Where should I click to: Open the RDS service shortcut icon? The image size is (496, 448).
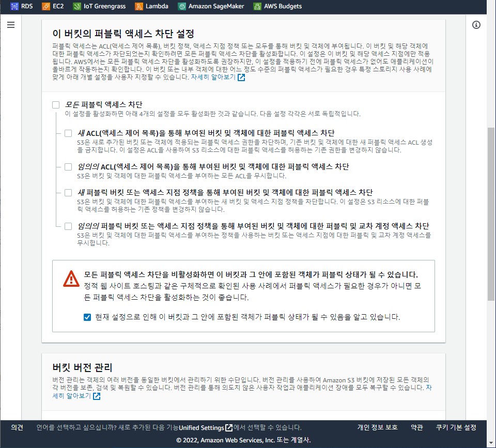pos(14,6)
